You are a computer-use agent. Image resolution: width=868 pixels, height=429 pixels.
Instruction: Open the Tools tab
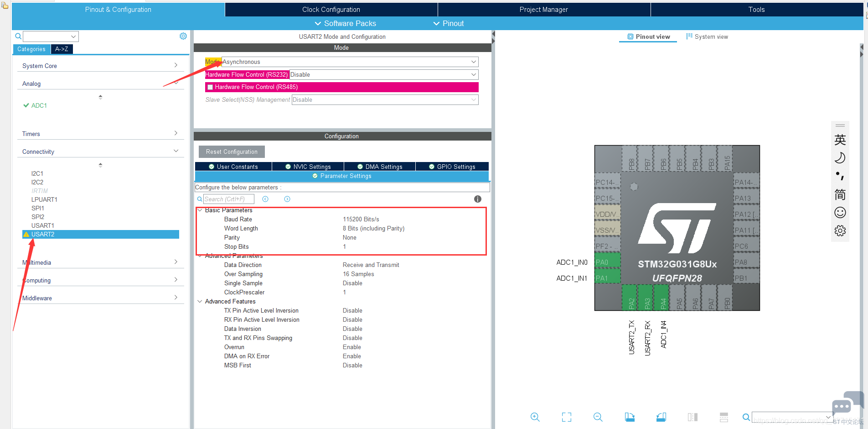click(x=757, y=10)
